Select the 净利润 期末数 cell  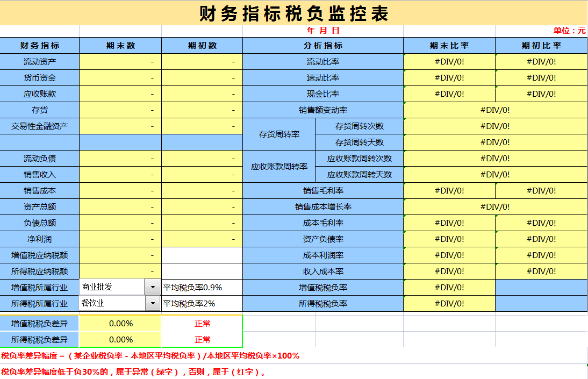click(x=119, y=239)
